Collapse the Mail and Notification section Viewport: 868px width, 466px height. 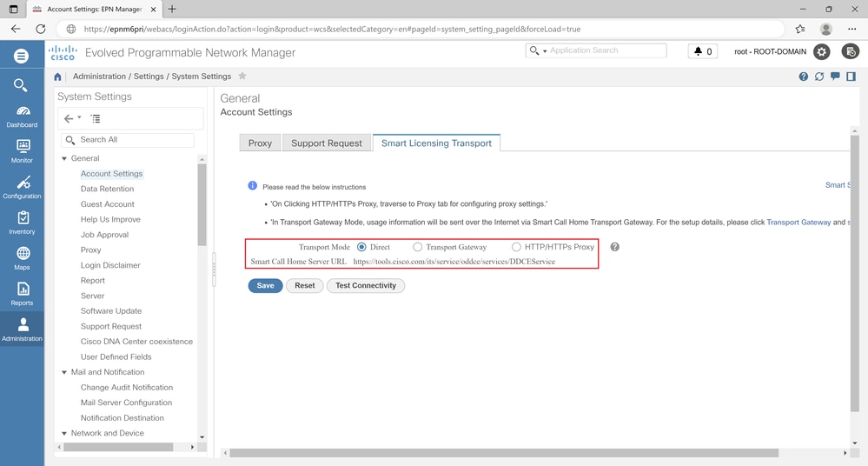[x=64, y=372]
